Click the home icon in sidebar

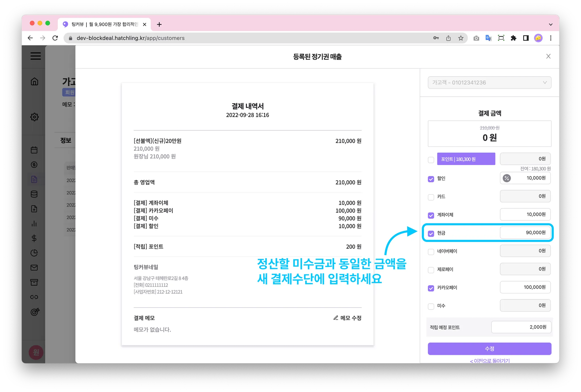(x=34, y=82)
